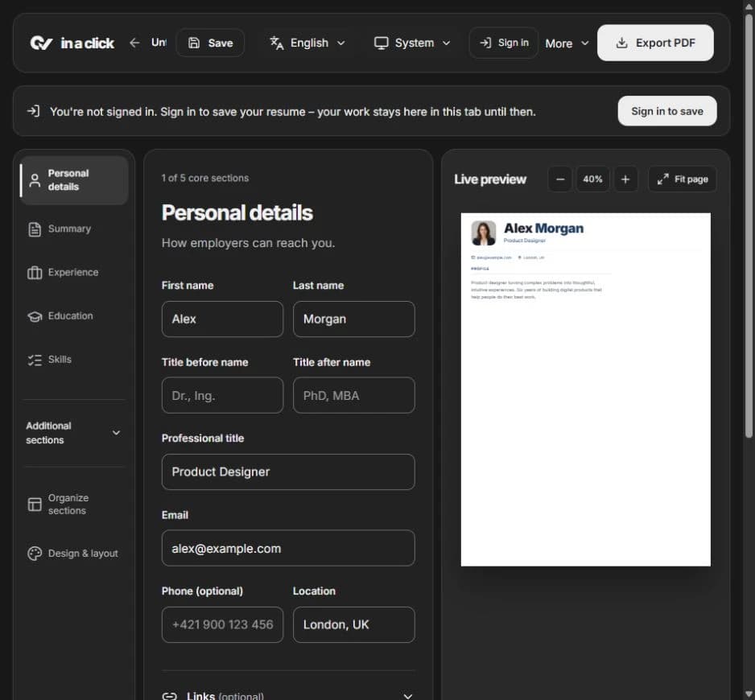The width and height of the screenshot is (755, 700).
Task: Click the 40% zoom level
Action: point(592,179)
